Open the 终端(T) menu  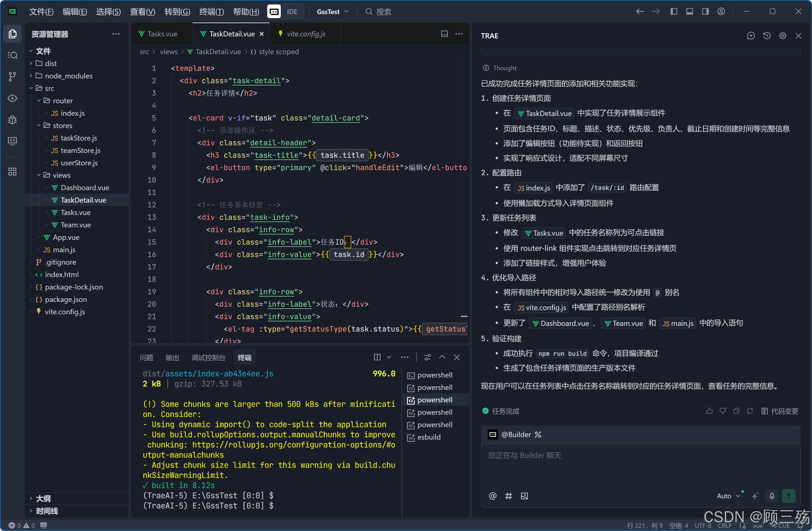click(x=211, y=12)
